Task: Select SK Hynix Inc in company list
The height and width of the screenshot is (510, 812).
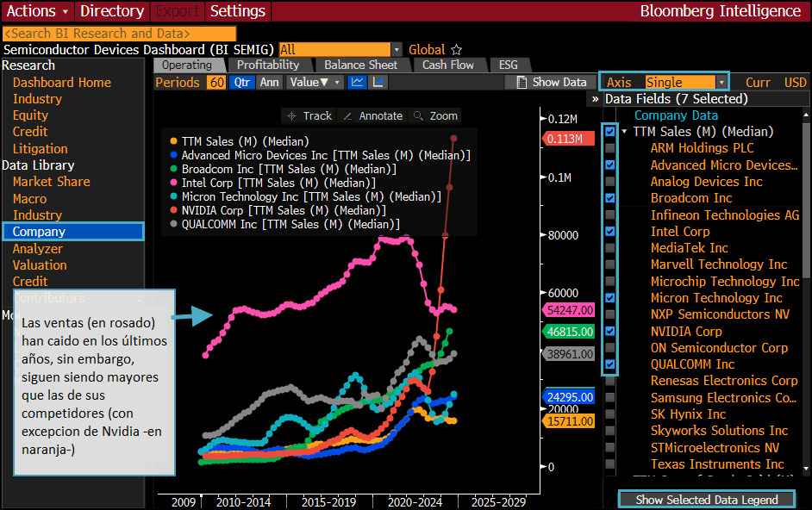Action: click(x=688, y=414)
